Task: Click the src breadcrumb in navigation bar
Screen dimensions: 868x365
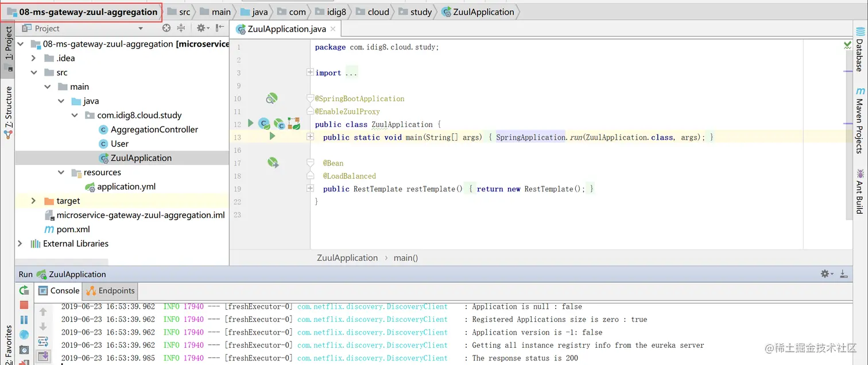Action: pos(179,11)
